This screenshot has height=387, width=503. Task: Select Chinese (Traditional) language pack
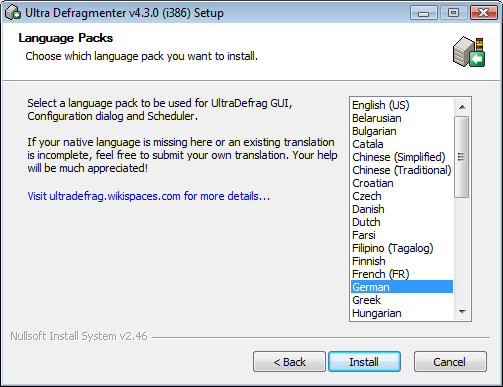coord(402,170)
